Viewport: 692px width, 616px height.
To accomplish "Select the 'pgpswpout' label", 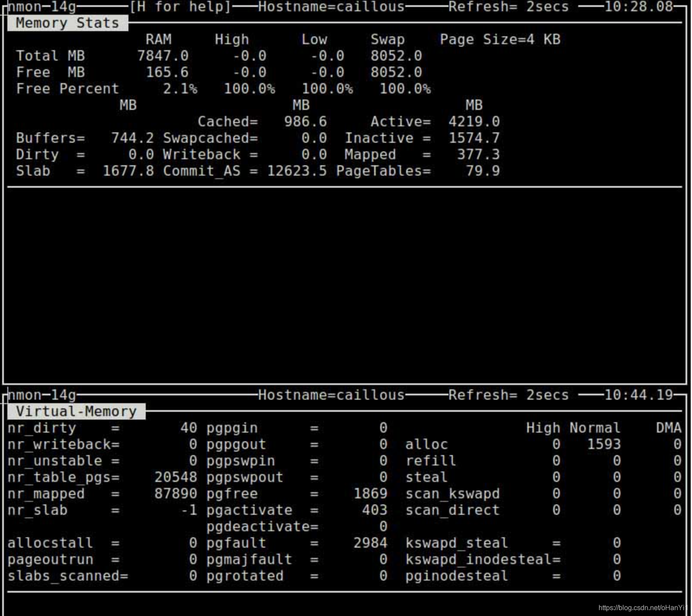I will (245, 477).
